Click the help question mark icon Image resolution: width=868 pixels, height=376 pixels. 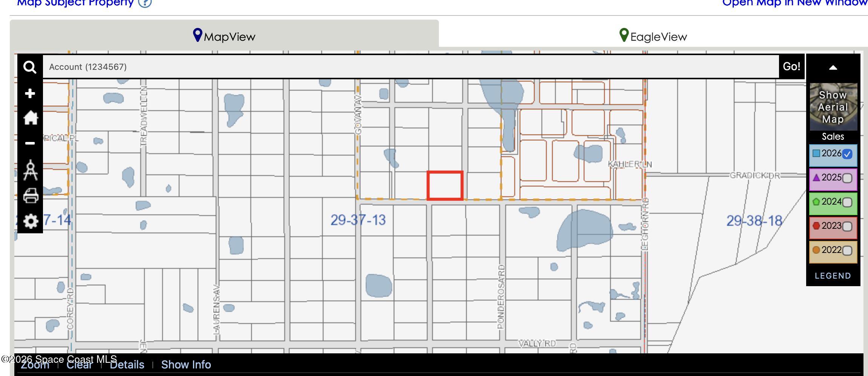point(145,2)
